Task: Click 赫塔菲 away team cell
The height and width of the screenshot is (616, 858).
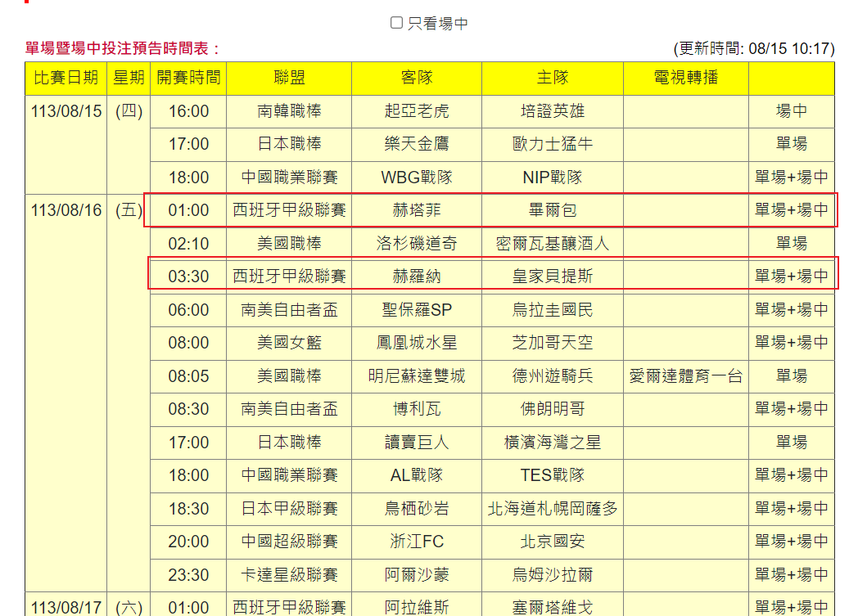Action: pos(417,210)
